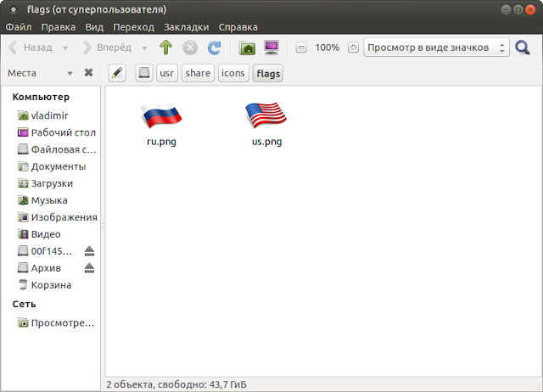Open the Файл menu

click(x=19, y=27)
